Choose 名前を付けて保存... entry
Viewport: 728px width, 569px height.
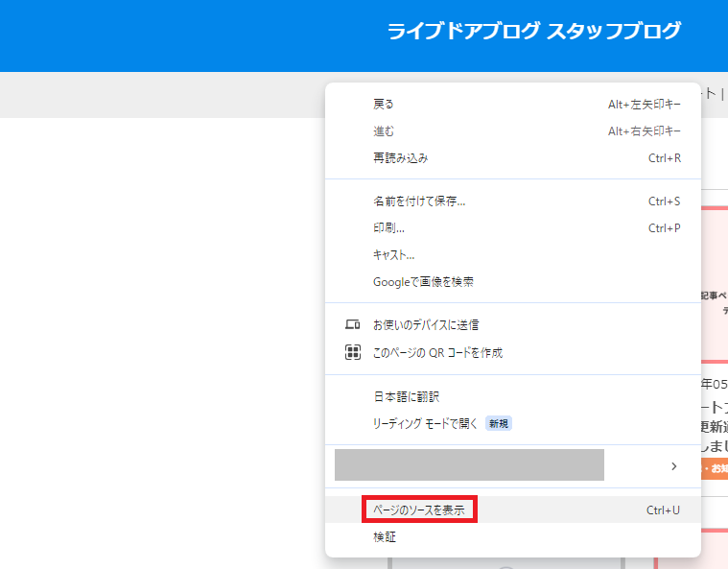coord(512,202)
